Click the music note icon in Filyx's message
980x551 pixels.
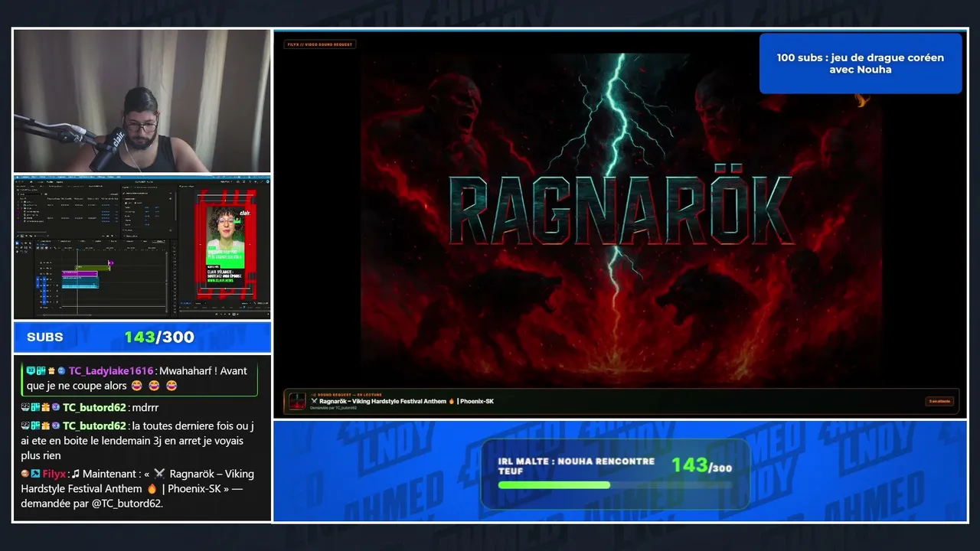click(x=76, y=474)
